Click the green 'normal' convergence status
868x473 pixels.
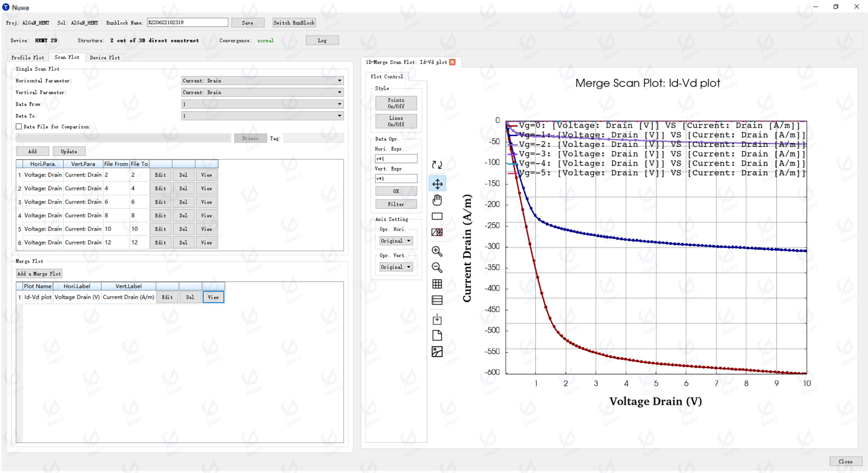coord(265,40)
